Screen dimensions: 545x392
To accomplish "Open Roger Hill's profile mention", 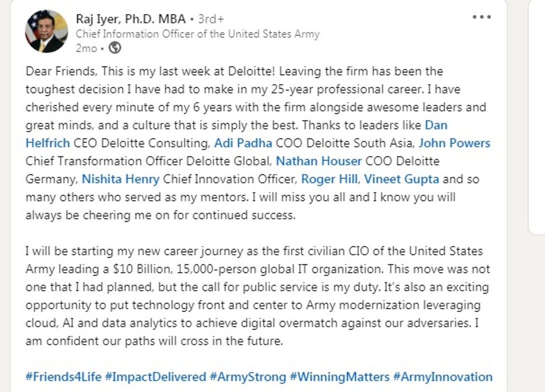I will pos(329,179).
